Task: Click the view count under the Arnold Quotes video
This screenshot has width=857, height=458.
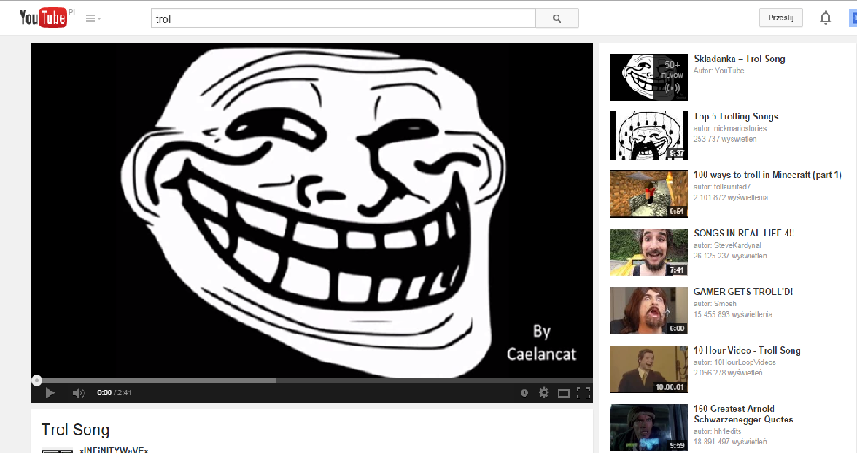Action: tap(730, 442)
